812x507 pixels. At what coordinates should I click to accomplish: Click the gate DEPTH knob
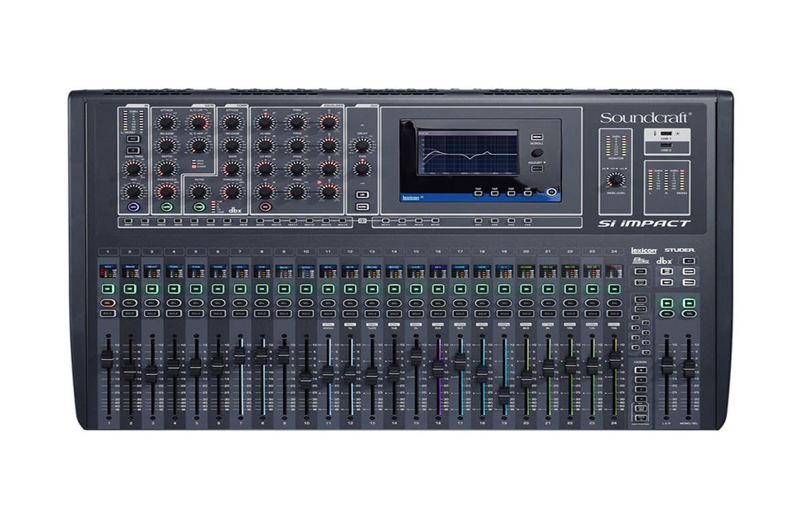point(166,168)
